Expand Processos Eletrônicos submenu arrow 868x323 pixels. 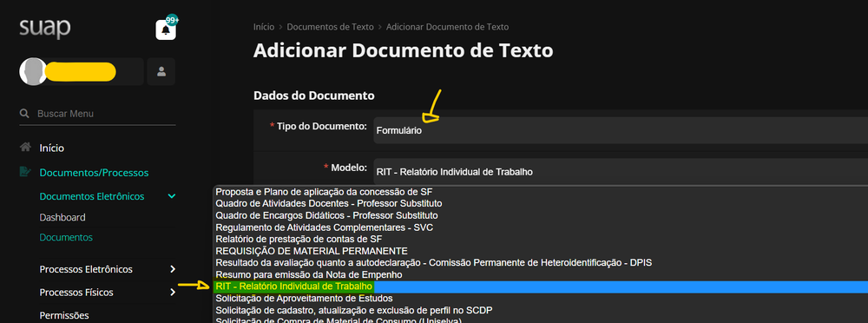(173, 269)
